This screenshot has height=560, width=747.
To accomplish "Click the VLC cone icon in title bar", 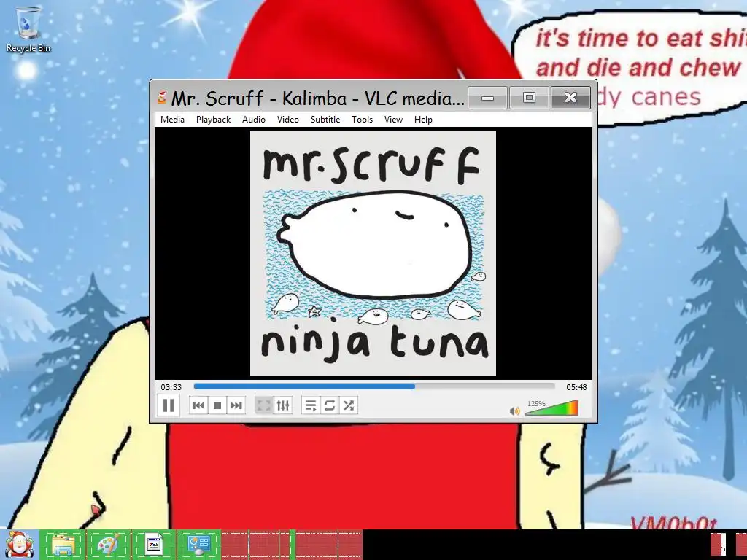I will 162,97.
